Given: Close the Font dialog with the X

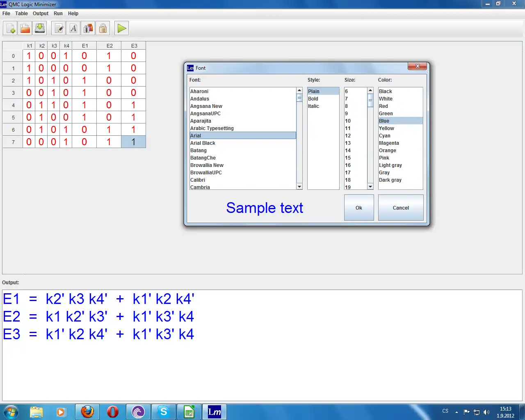Looking at the screenshot, I should (x=418, y=66).
